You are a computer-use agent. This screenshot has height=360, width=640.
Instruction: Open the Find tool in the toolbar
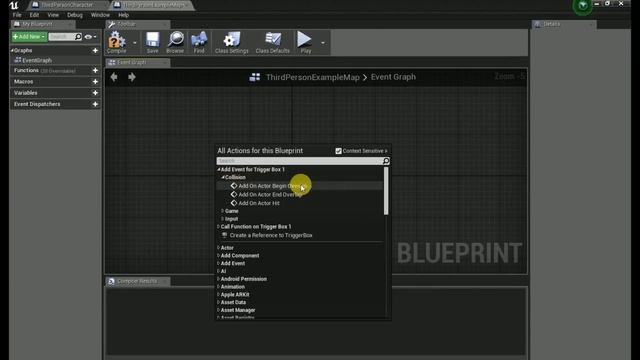click(x=199, y=42)
